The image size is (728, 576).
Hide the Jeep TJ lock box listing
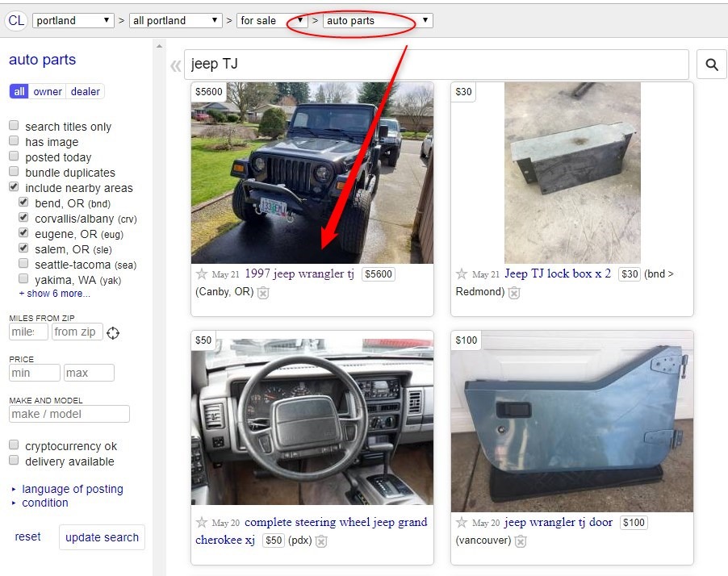[x=514, y=292]
